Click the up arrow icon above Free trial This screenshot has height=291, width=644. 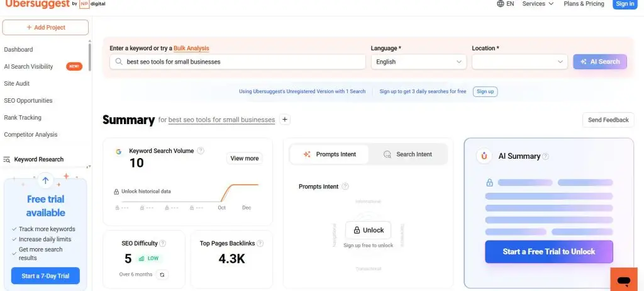tap(45, 180)
